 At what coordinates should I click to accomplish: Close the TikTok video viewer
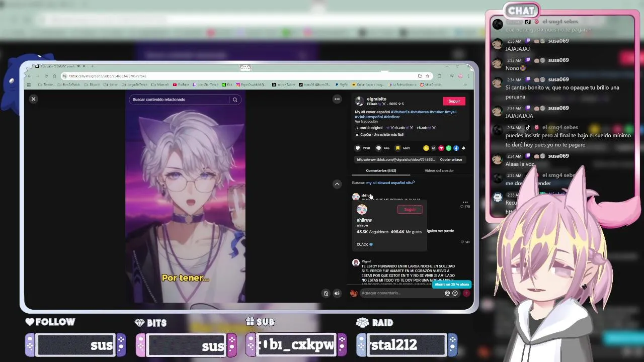tap(34, 99)
